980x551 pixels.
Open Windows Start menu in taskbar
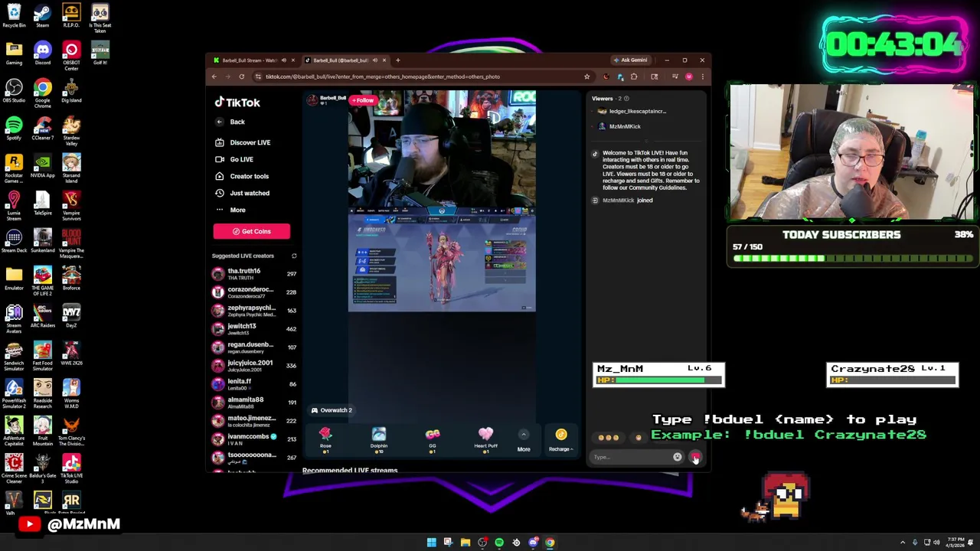coord(431,543)
